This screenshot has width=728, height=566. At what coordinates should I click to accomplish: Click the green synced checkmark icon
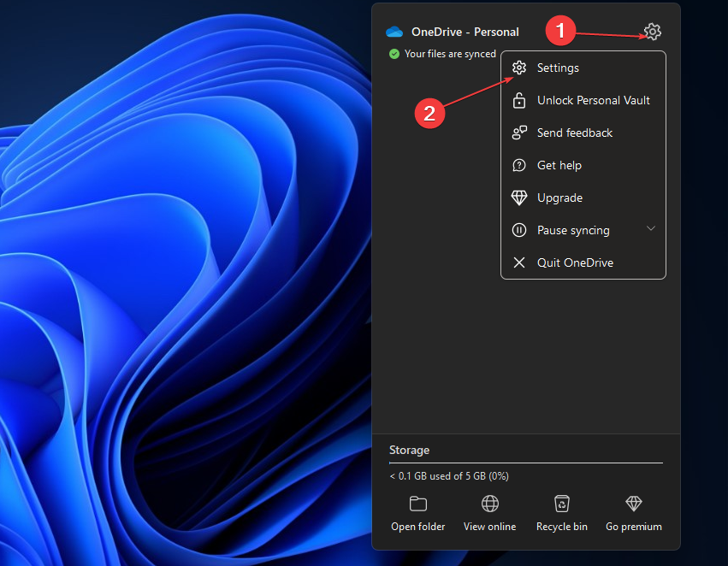tap(394, 54)
